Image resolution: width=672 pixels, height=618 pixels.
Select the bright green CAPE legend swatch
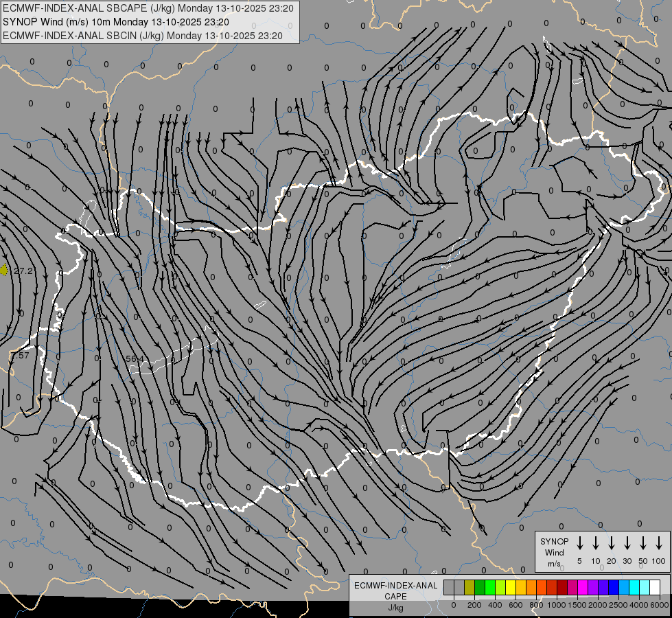click(490, 587)
